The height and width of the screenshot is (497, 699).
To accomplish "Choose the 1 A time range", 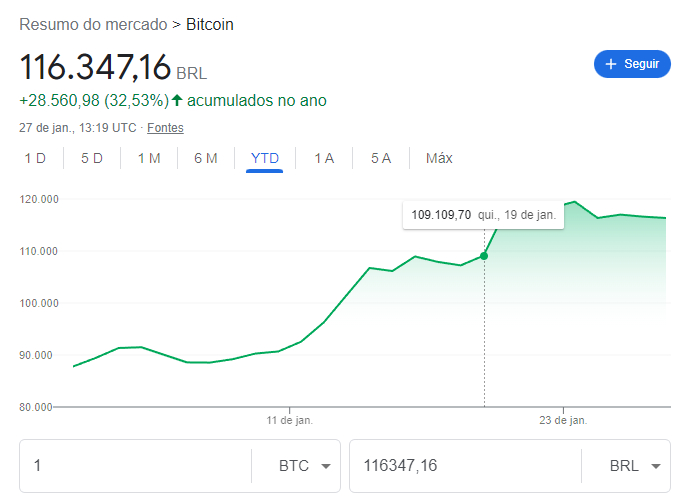I will [x=324, y=158].
